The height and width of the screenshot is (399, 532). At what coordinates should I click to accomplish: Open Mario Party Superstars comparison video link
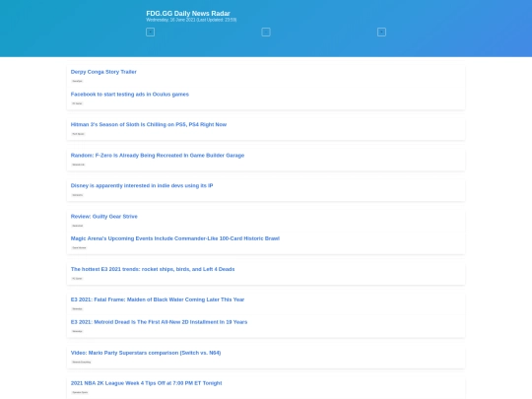point(146,353)
